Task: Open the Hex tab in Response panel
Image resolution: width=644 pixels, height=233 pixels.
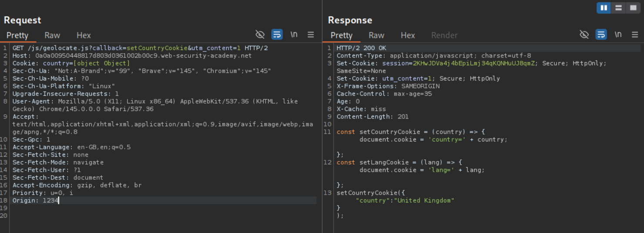Action: click(408, 35)
